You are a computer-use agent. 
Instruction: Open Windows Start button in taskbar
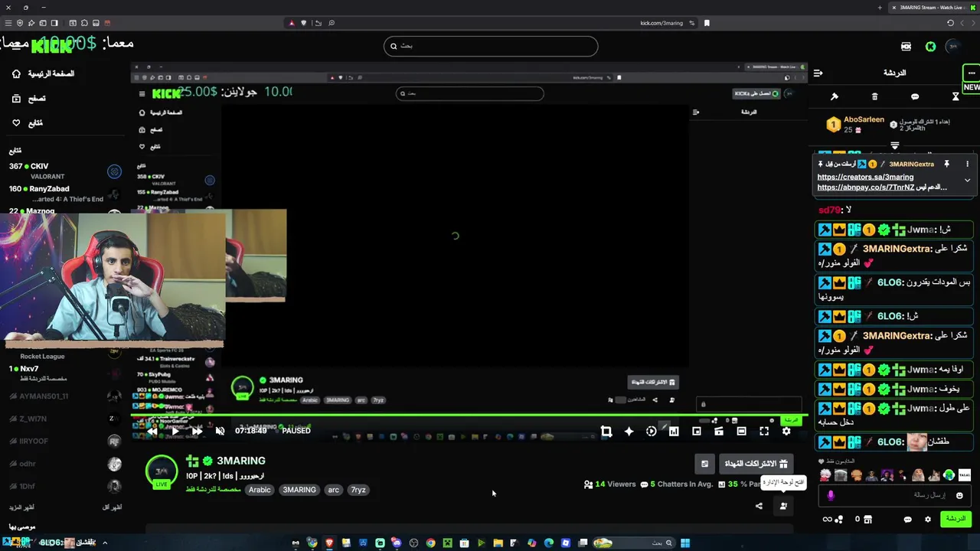[685, 543]
